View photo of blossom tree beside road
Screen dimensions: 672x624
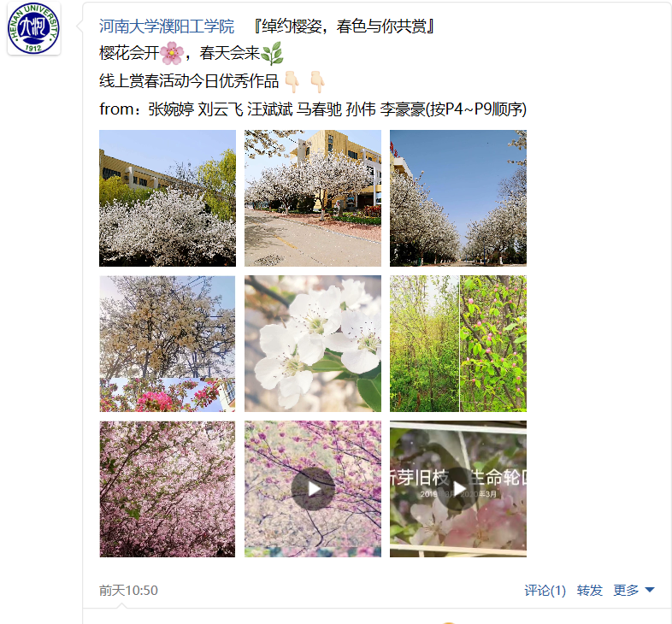click(x=313, y=198)
